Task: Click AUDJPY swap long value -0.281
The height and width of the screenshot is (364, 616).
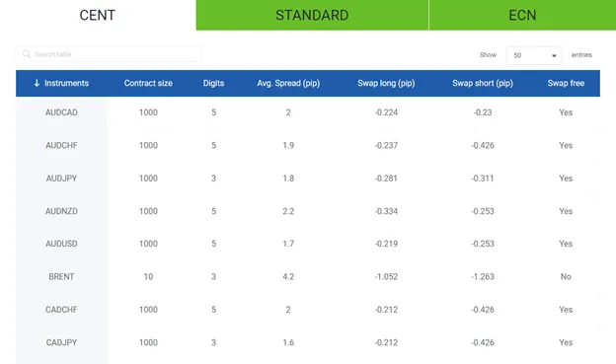Action: point(386,179)
